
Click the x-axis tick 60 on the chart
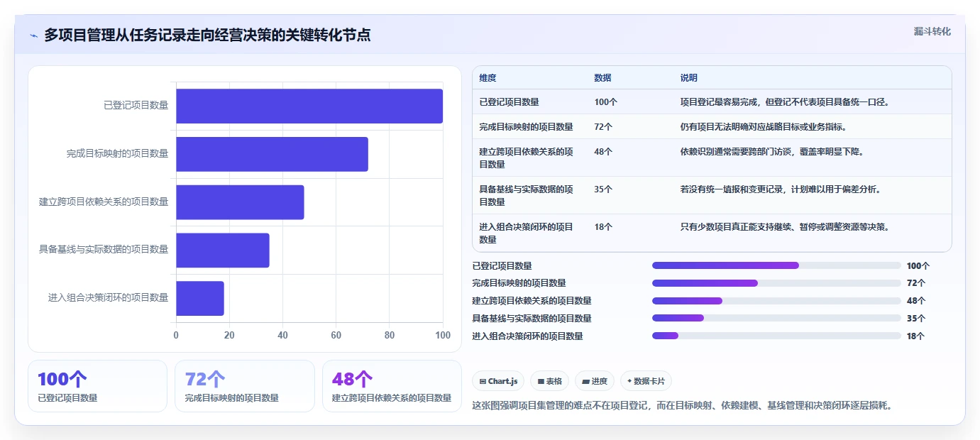click(x=336, y=335)
